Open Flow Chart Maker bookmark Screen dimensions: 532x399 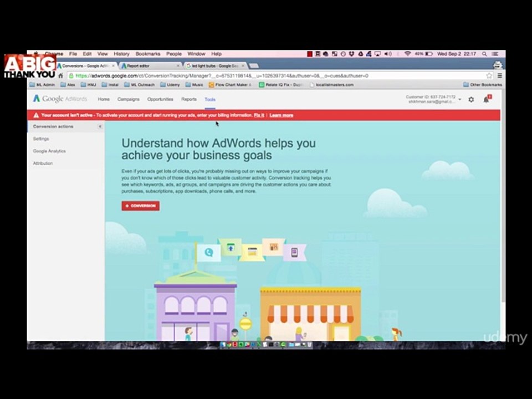point(231,85)
